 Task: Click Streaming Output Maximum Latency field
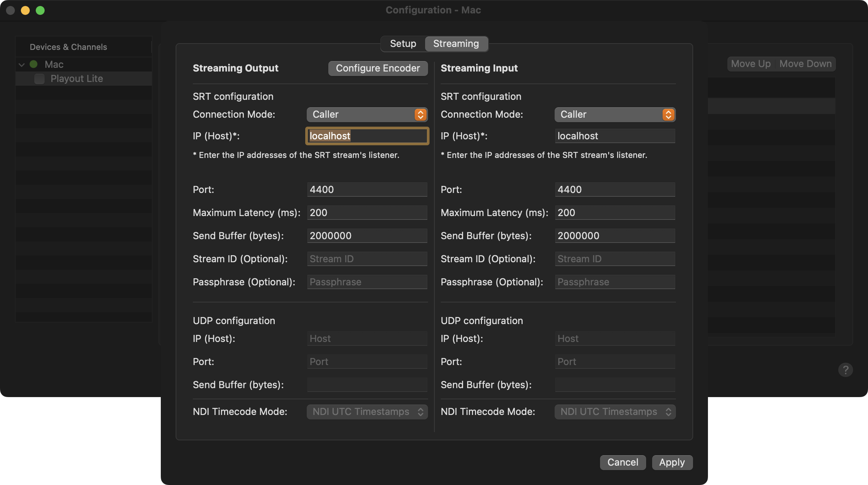[x=367, y=213]
